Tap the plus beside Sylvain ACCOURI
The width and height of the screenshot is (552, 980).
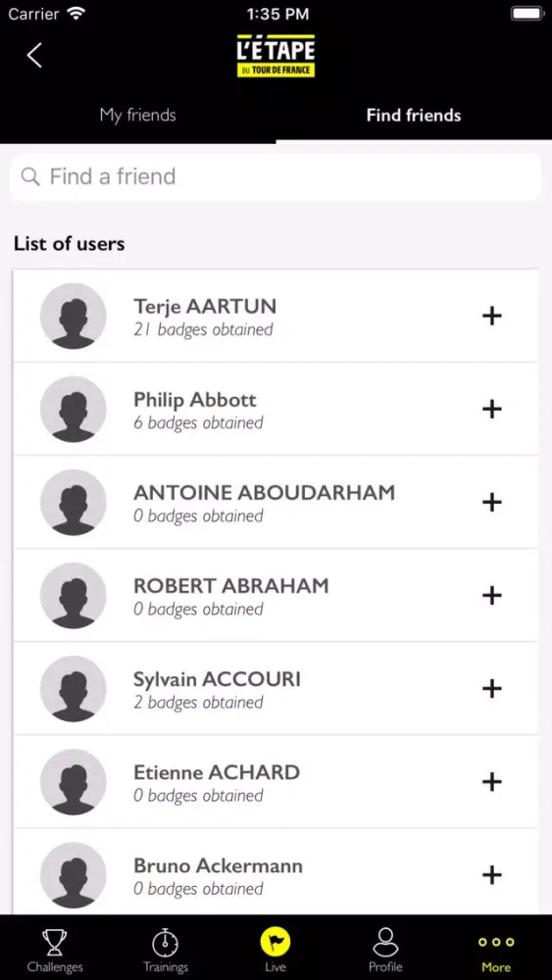(x=492, y=688)
